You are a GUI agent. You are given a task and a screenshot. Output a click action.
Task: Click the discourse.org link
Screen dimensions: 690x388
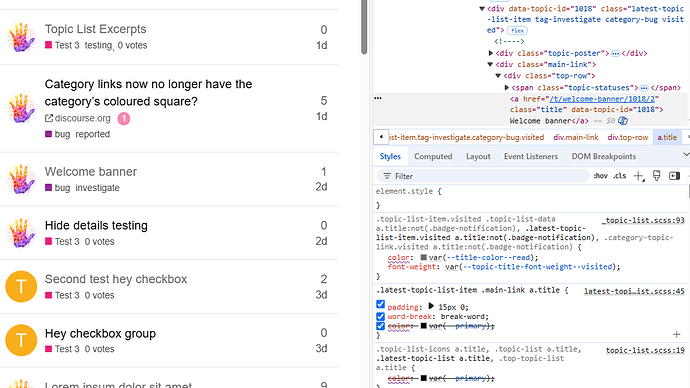click(x=82, y=118)
